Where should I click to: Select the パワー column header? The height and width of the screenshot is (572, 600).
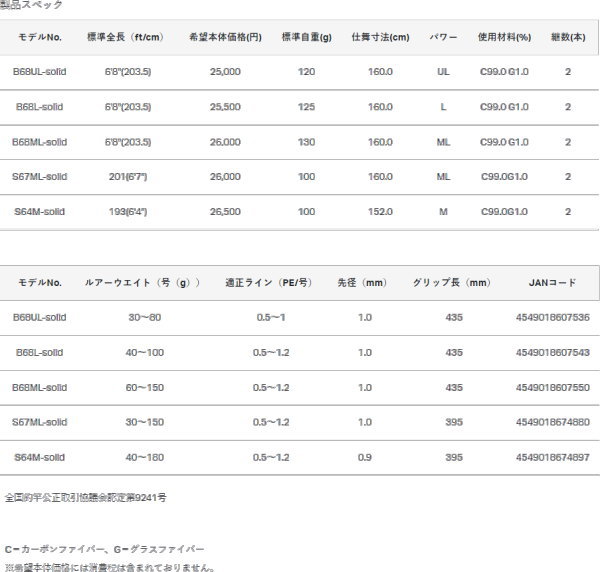click(x=443, y=37)
